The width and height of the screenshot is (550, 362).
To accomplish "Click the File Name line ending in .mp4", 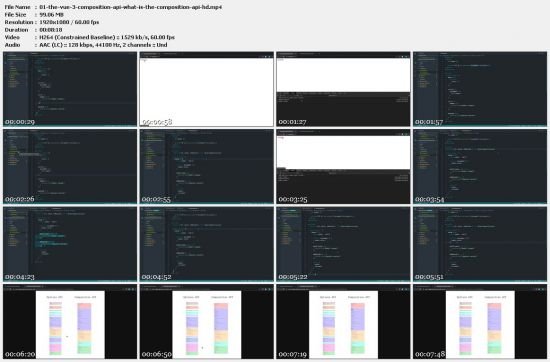I will pyautogui.click(x=113, y=7).
